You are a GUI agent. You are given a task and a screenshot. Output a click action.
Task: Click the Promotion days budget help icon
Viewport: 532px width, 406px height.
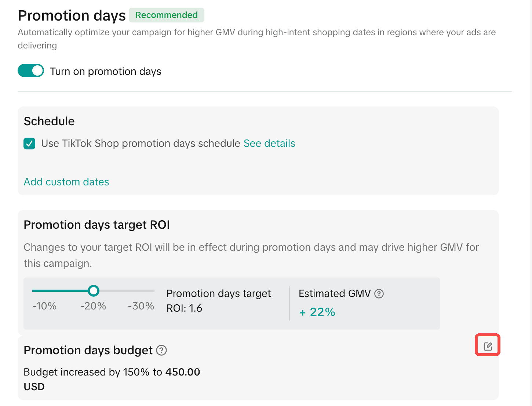point(161,350)
